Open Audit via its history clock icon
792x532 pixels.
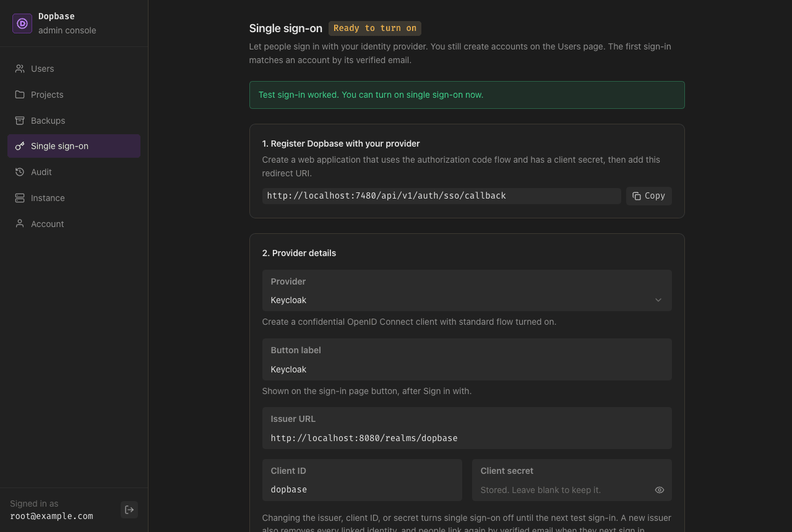click(x=20, y=172)
